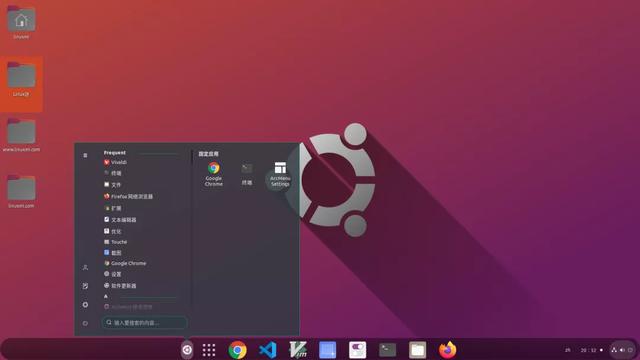Show all applications grid in the dock
This screenshot has height=360, width=640.
(x=209, y=350)
